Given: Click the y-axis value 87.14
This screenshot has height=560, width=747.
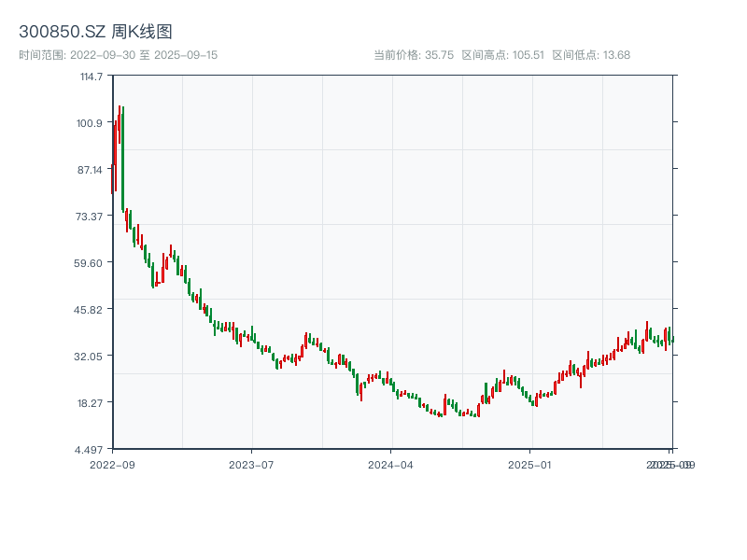Looking at the screenshot, I should click(90, 170).
